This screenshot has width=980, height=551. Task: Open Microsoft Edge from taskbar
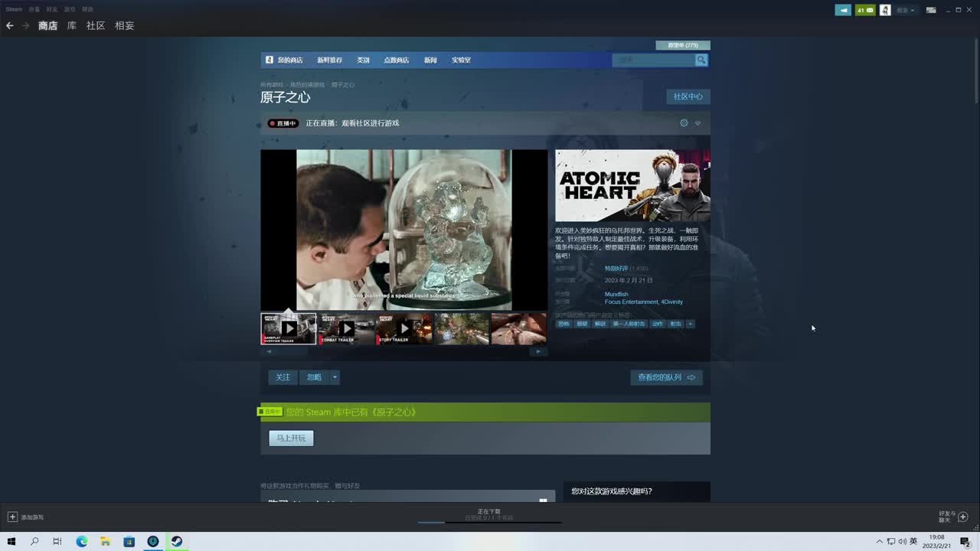[x=82, y=541]
